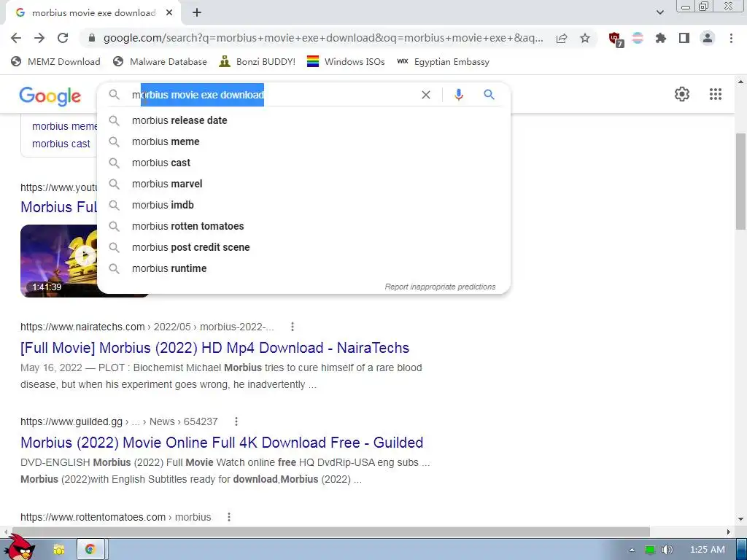Screen dimensions: 747x560
Task: Open Google quick settings gear
Action: point(682,94)
